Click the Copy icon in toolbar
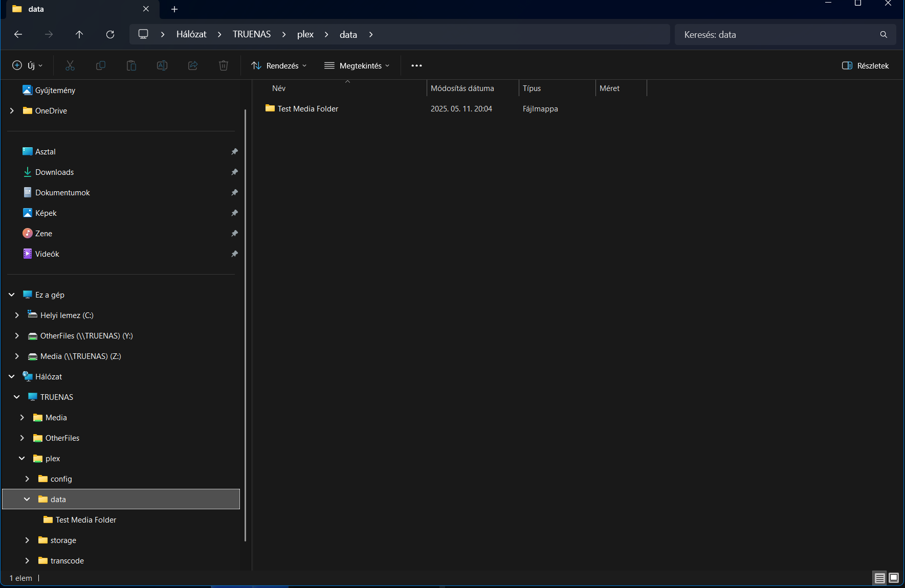 point(101,65)
